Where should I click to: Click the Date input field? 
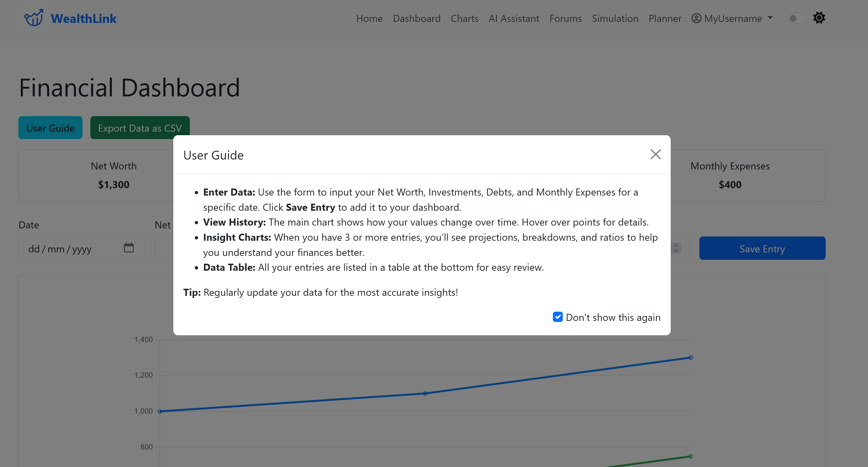pos(71,249)
